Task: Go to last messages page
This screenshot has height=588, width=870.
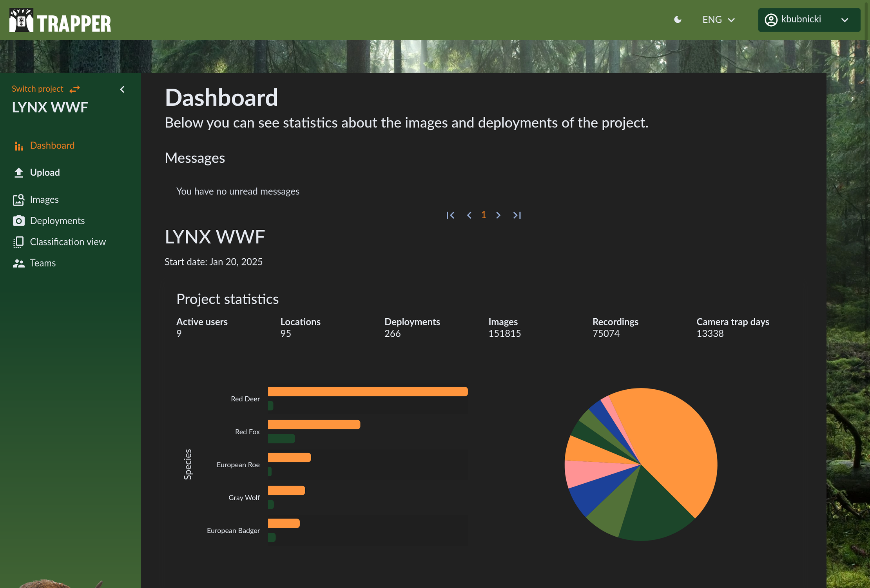Action: [517, 215]
